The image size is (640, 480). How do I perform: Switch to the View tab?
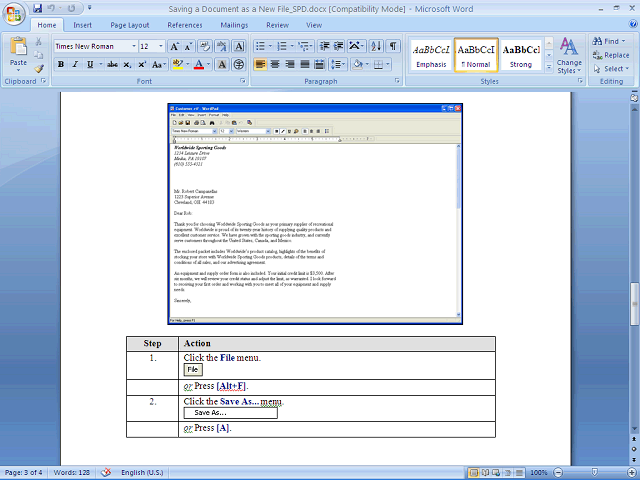pyautogui.click(x=314, y=25)
